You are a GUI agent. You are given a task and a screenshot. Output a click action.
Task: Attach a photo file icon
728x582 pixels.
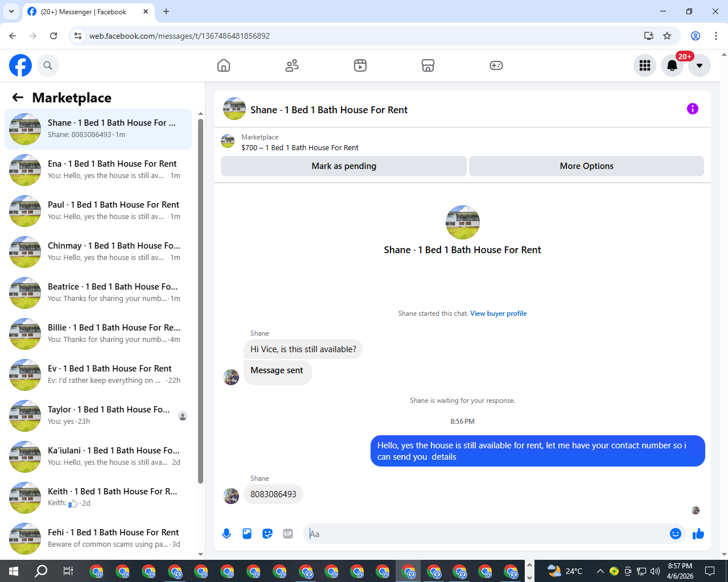(x=247, y=534)
